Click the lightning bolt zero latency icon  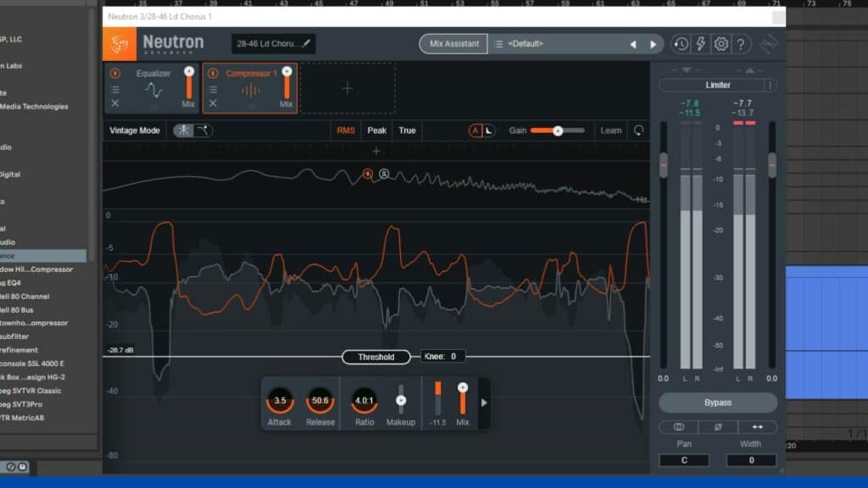tap(701, 44)
